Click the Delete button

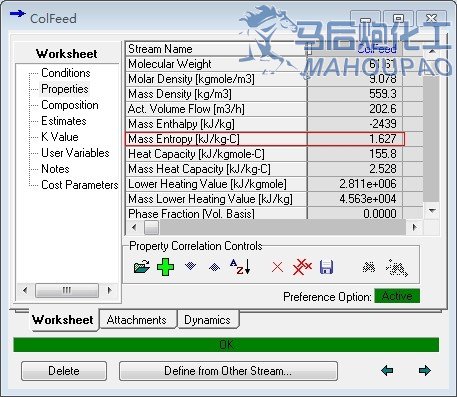[x=64, y=371]
